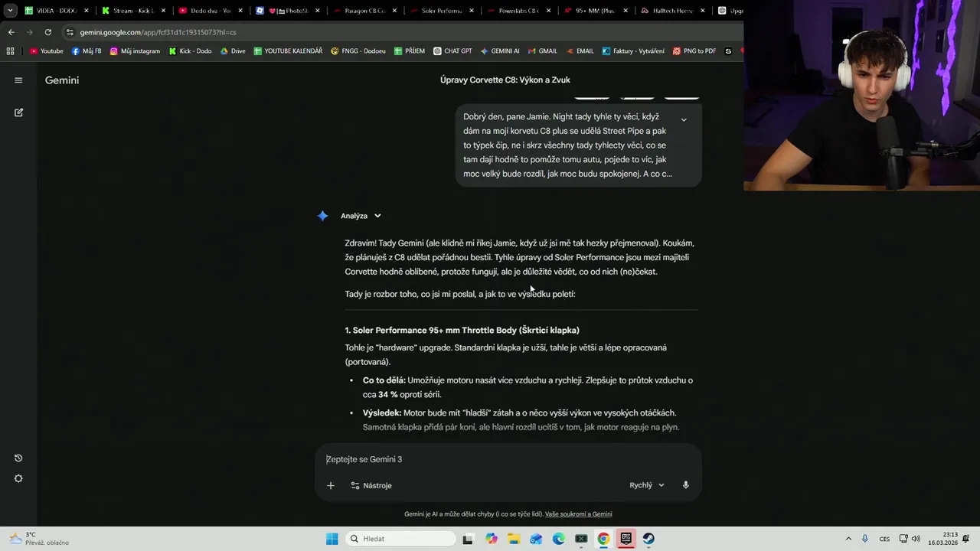Expand the user prompt with the chevron
This screenshot has width=980, height=551.
click(x=684, y=119)
